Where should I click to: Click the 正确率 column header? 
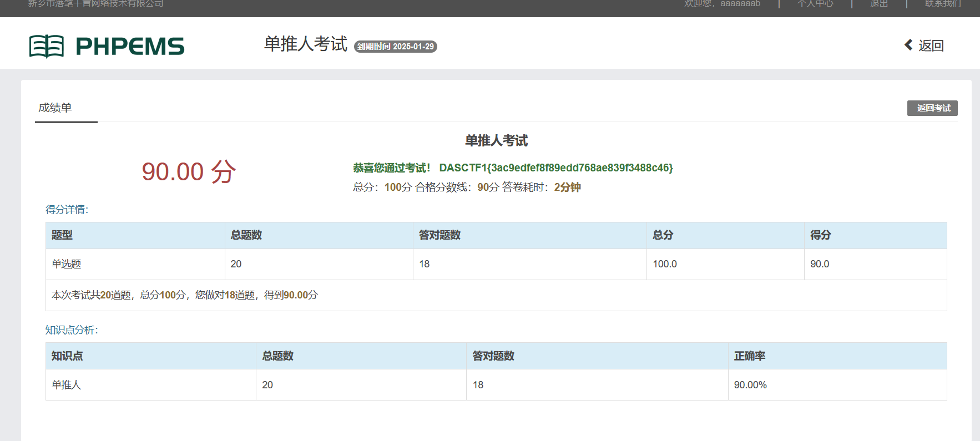point(749,356)
